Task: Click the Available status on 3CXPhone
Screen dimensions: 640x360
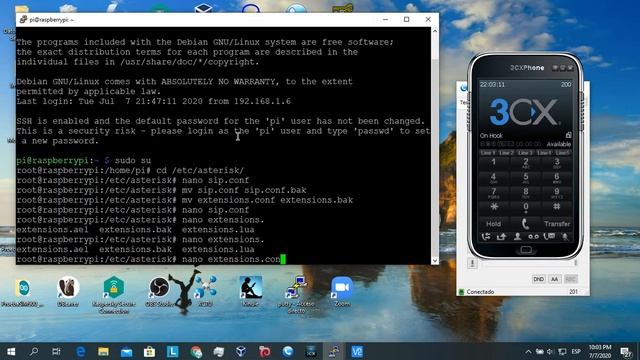Action: click(559, 144)
